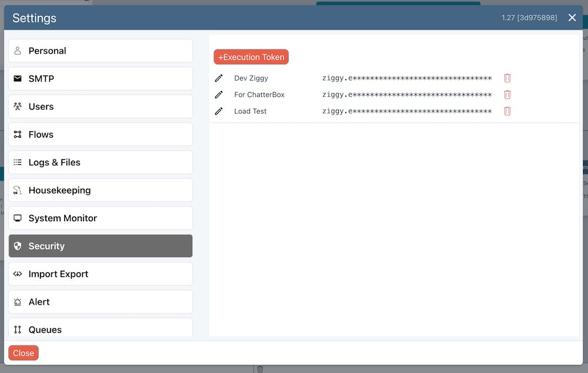Viewport: 588px width, 373px height.
Task: Open the Flows settings section
Action: click(x=101, y=135)
